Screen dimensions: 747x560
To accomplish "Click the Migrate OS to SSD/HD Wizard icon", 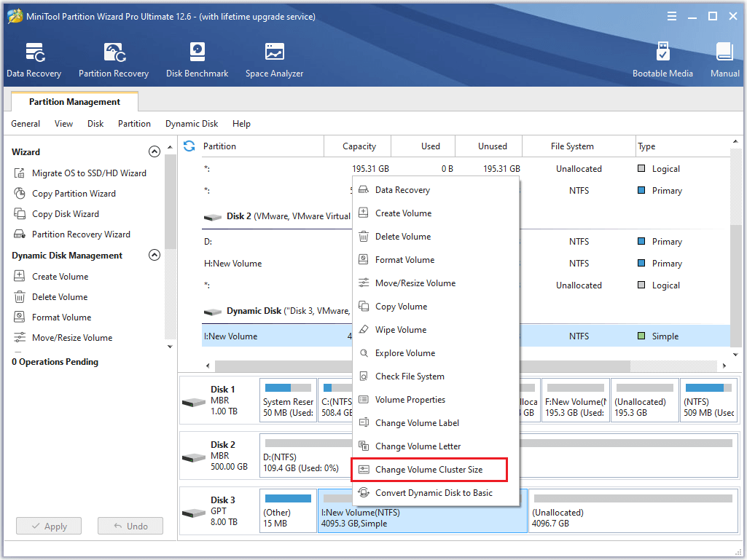I will click(x=20, y=173).
